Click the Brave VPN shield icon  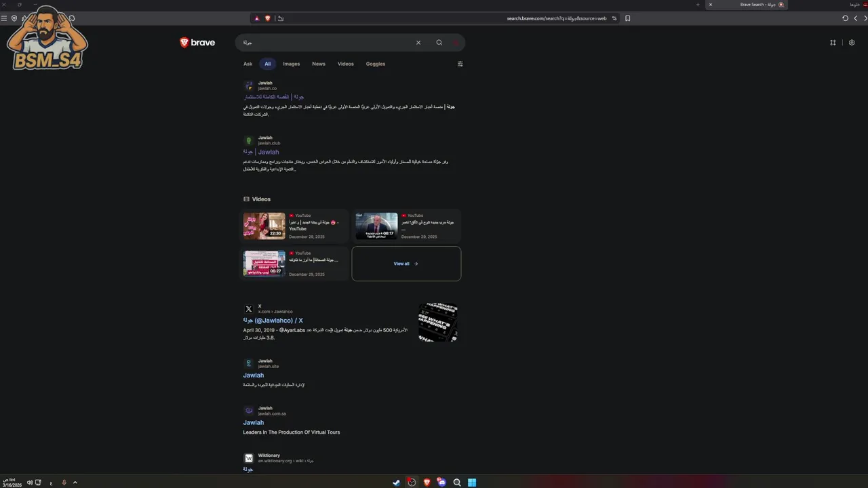tap(14, 18)
